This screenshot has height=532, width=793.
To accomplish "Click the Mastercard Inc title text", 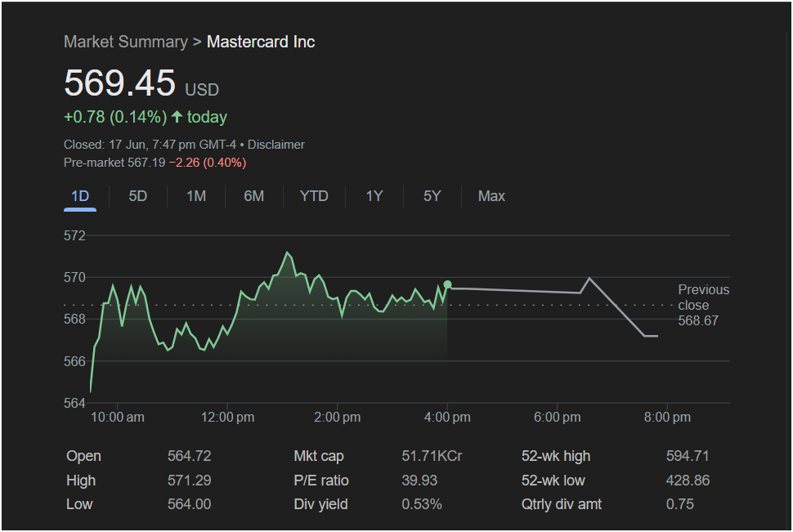I will coord(261,42).
